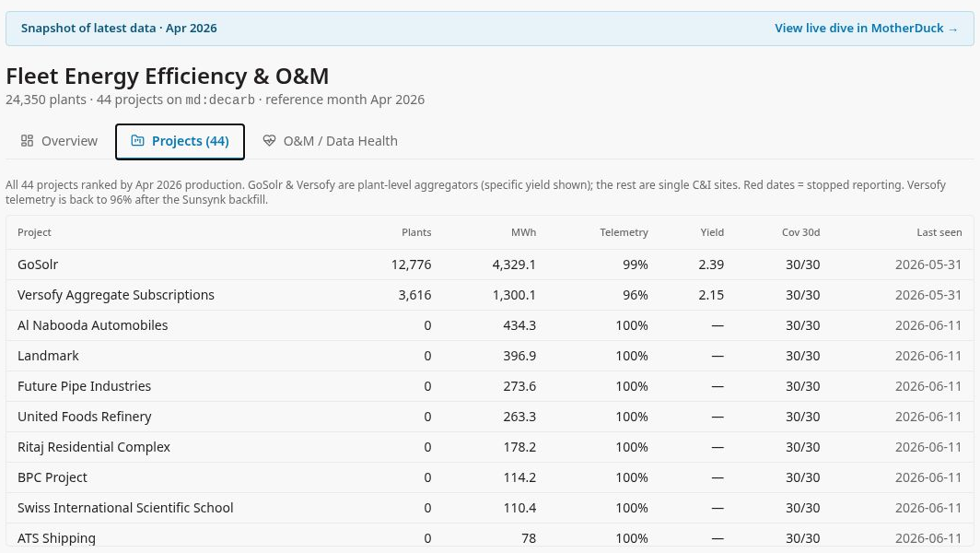Click GoSolr coverage value 30/30
The image size is (980, 553).
pyautogui.click(x=802, y=265)
